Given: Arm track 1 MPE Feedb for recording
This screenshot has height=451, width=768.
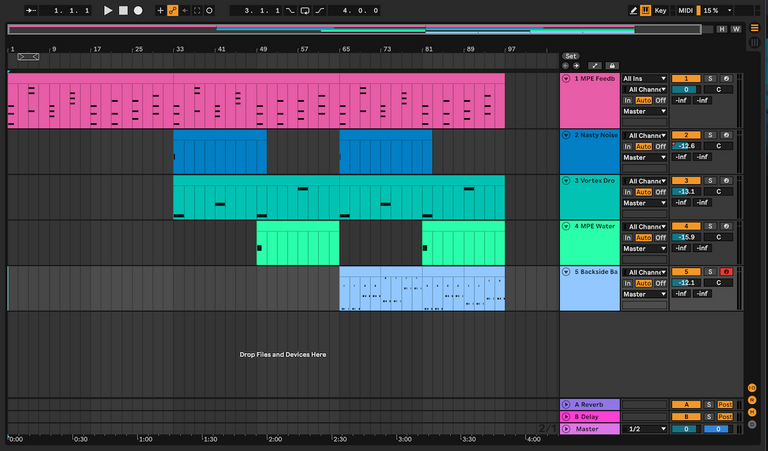Looking at the screenshot, I should coord(726,79).
